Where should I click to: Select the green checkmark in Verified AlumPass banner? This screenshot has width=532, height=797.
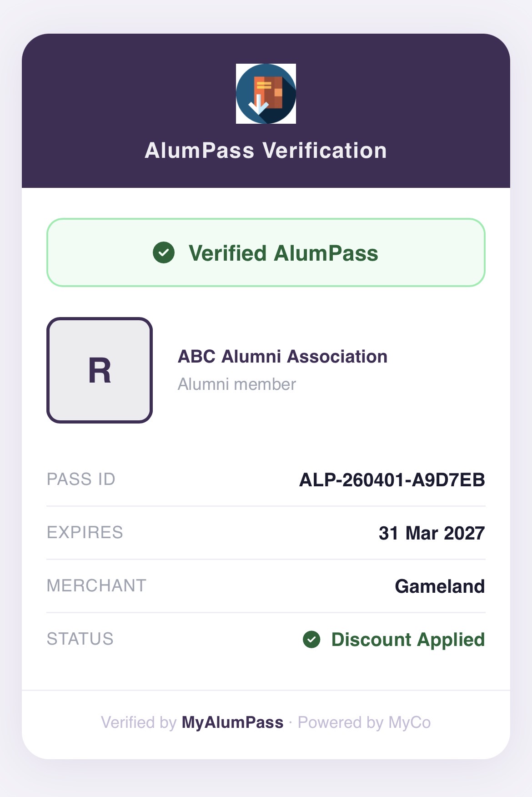(164, 253)
